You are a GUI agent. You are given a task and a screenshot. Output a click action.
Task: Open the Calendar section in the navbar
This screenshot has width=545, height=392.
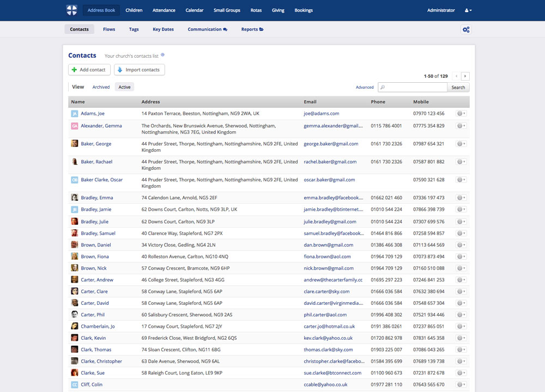click(195, 10)
